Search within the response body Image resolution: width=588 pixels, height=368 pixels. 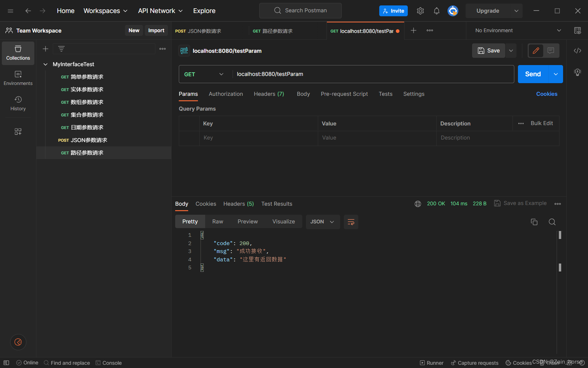pyautogui.click(x=552, y=222)
